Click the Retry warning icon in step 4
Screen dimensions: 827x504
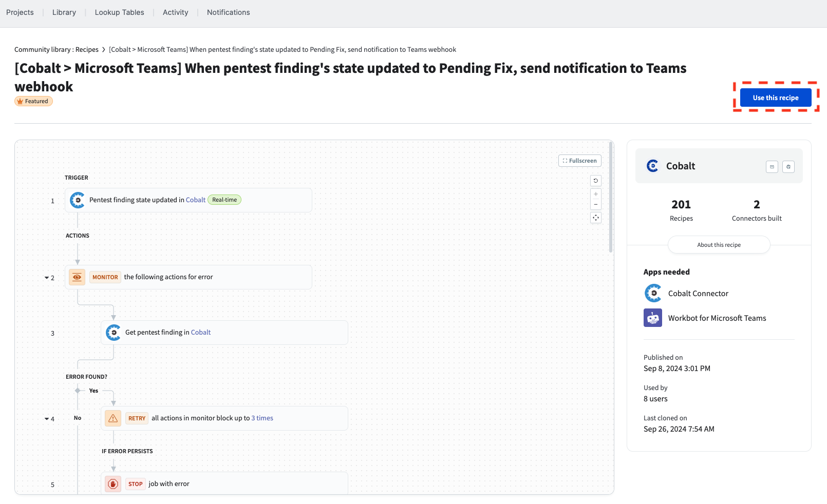113,418
